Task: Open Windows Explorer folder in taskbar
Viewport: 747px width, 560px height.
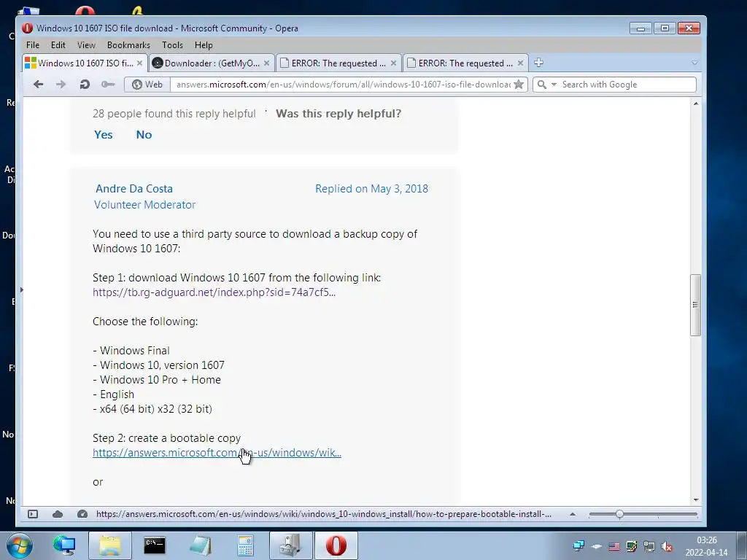Action: 110,545
